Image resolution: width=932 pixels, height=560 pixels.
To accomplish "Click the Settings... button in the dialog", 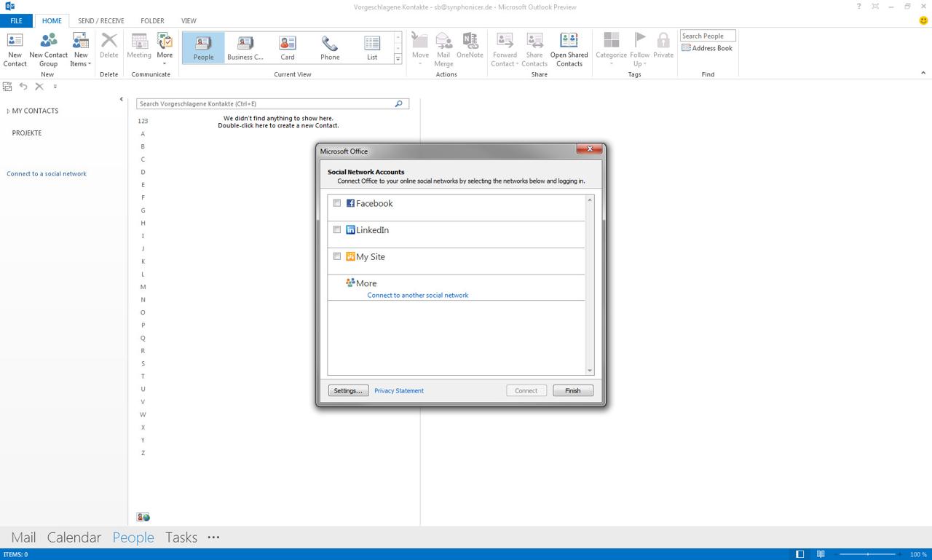I will (348, 390).
